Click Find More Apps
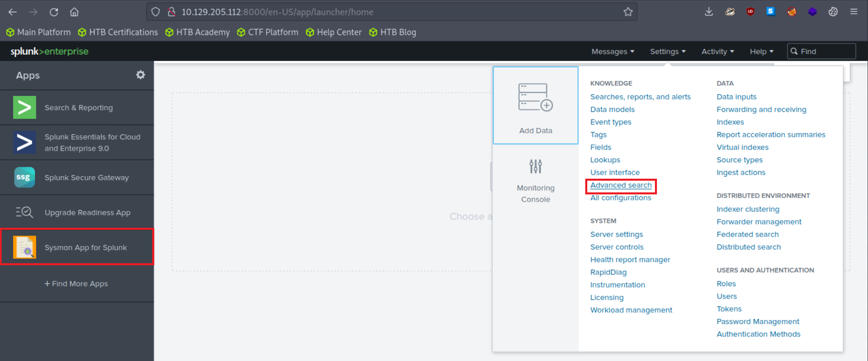Image resolution: width=868 pixels, height=361 pixels. click(x=76, y=284)
